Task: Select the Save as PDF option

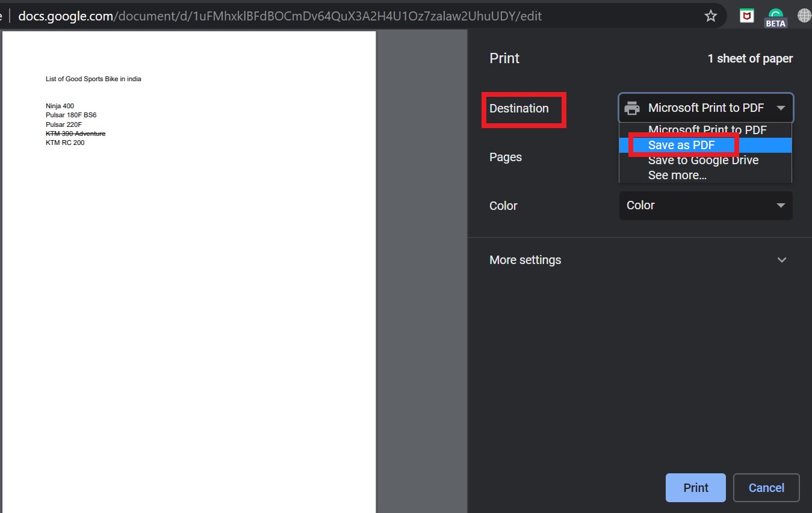Action: click(x=681, y=145)
